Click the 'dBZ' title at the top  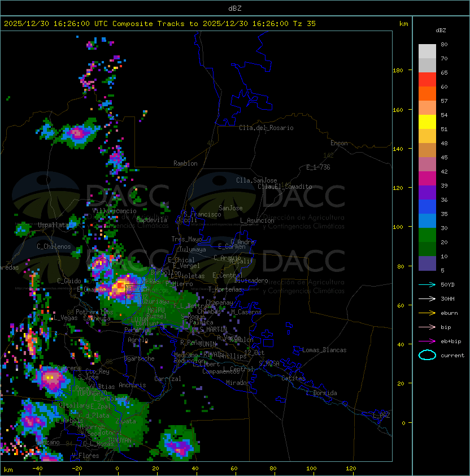235,8
